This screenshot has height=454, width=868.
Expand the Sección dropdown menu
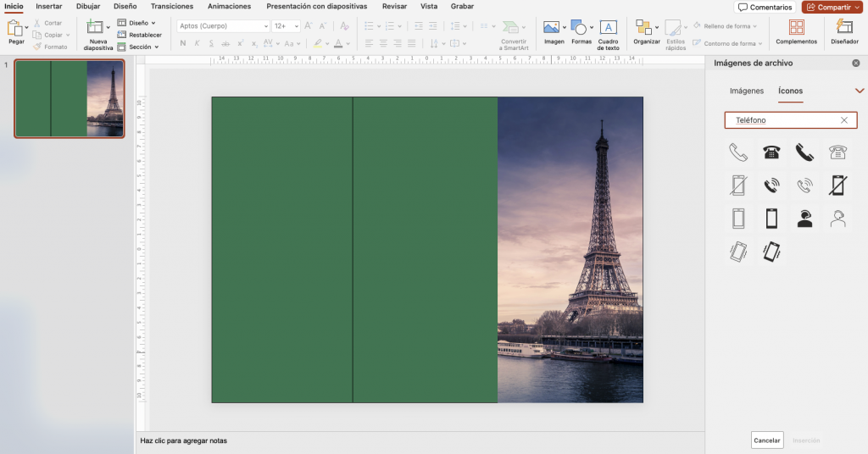[138, 47]
